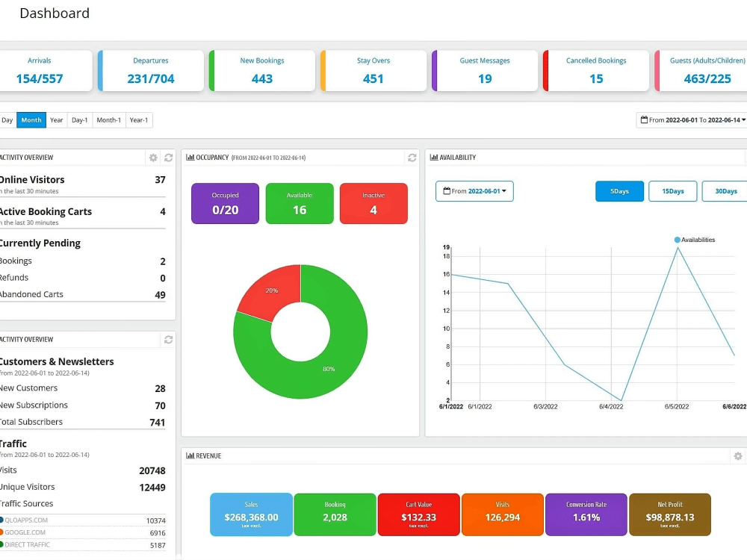Open the Revenue panel settings gear
Image resolution: width=747 pixels, height=560 pixels.
(739, 455)
